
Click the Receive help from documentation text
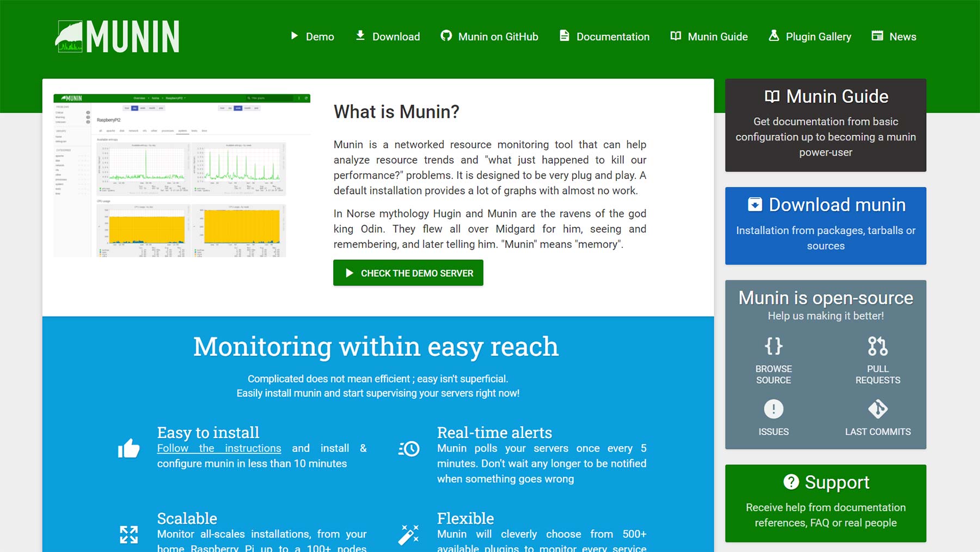[826, 515]
